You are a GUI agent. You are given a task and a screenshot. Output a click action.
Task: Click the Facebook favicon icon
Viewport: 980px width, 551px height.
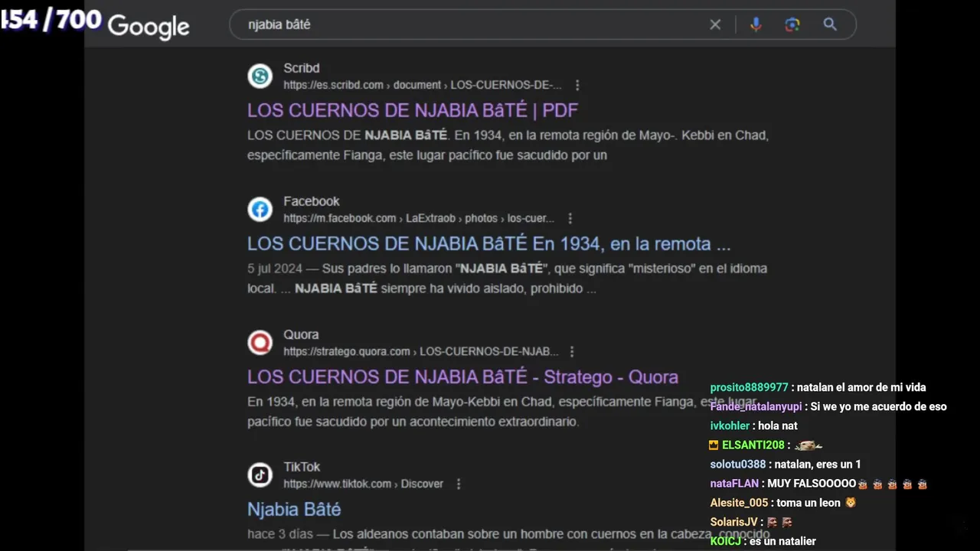260,209
